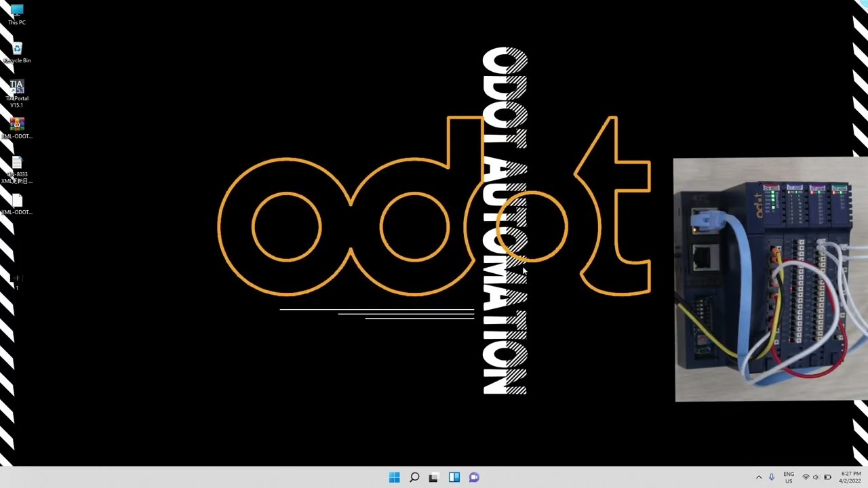Open the Recycle Bin icon
The width and height of the screenshot is (868, 488).
coord(17,53)
